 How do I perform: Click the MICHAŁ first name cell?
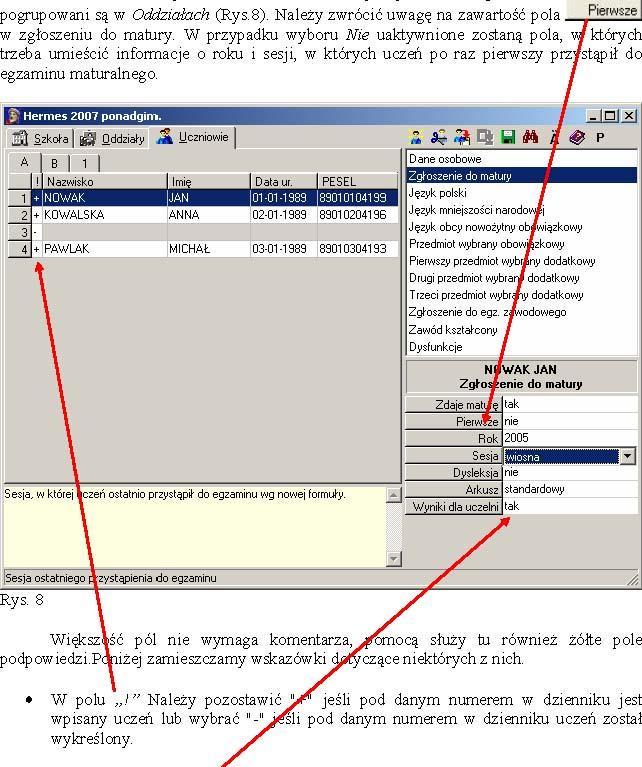pos(208,249)
